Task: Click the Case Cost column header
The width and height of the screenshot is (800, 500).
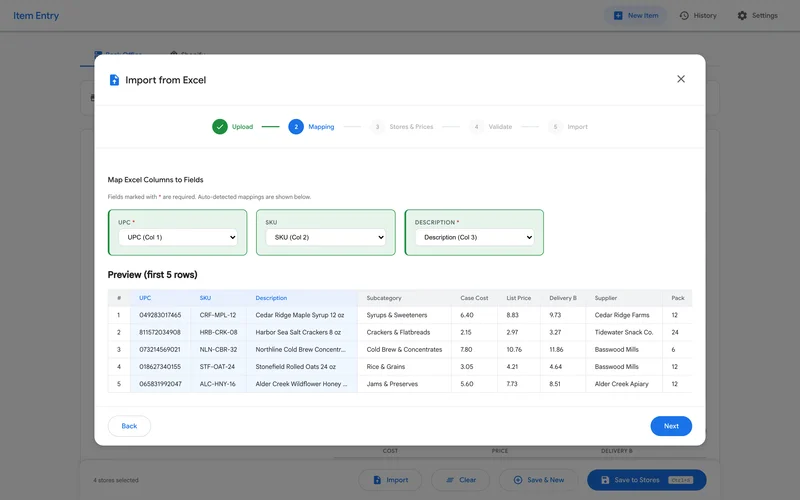Action: click(474, 298)
